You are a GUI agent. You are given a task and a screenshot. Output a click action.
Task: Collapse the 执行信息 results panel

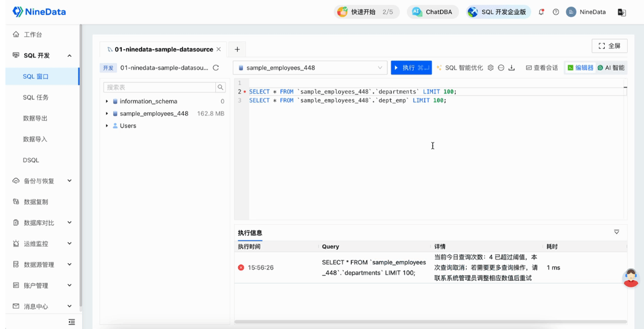(616, 232)
